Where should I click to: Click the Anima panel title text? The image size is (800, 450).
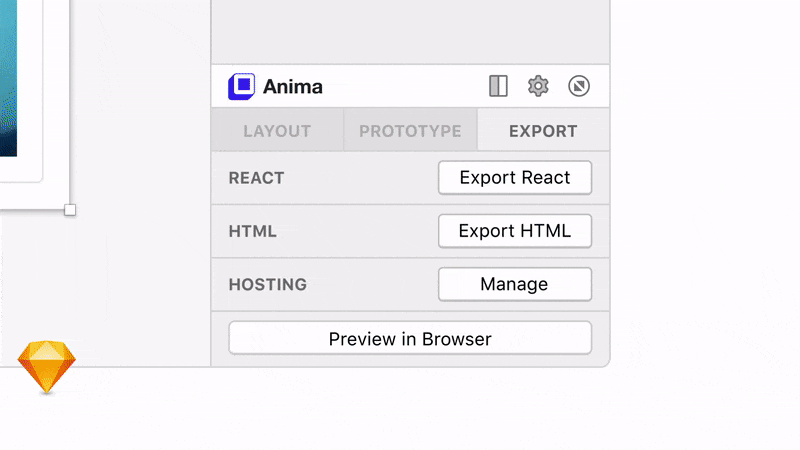coord(293,87)
